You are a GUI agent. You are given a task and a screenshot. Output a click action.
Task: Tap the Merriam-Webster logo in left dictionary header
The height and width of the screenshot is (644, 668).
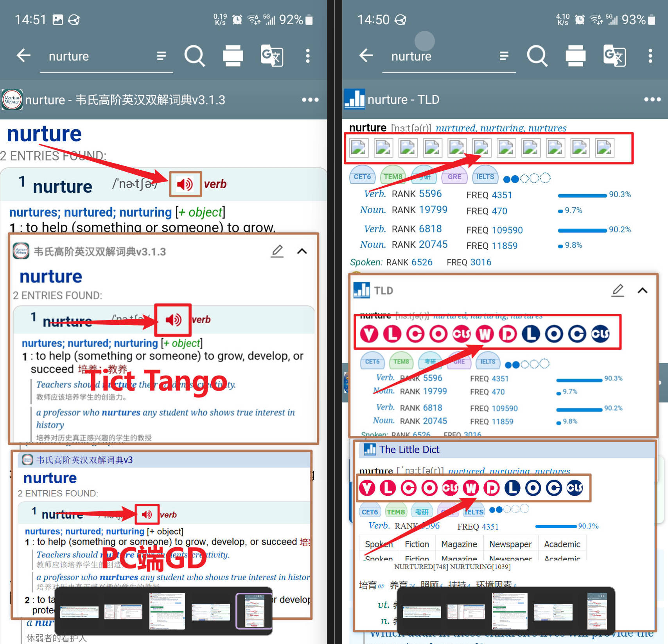pyautogui.click(x=12, y=100)
